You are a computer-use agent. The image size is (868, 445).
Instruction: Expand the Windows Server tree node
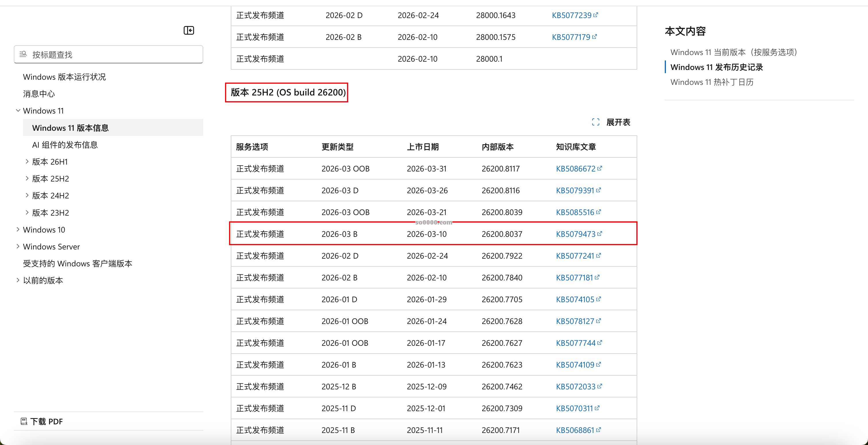coord(18,246)
